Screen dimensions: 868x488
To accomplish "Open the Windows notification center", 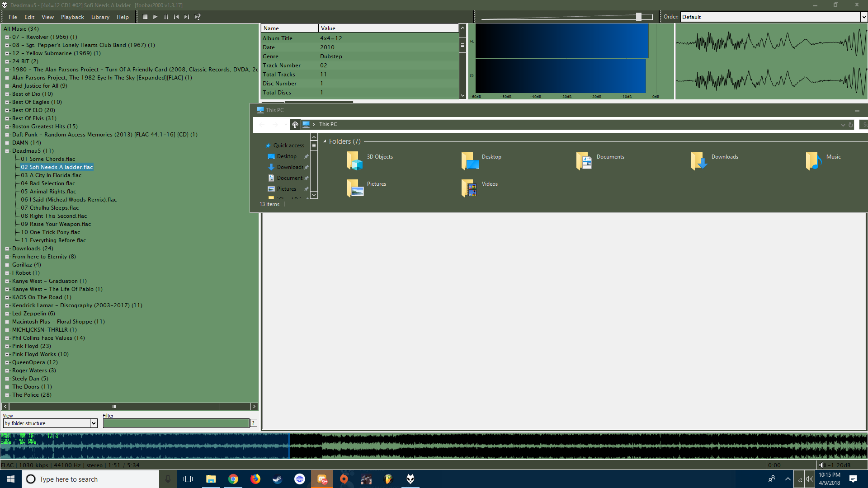I will pos(853,479).
